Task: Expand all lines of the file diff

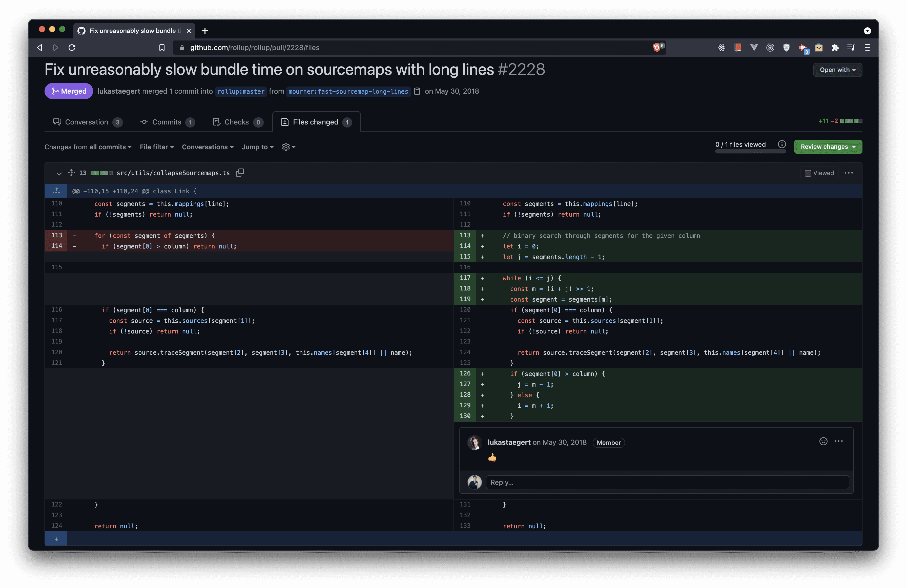Action: tap(71, 173)
